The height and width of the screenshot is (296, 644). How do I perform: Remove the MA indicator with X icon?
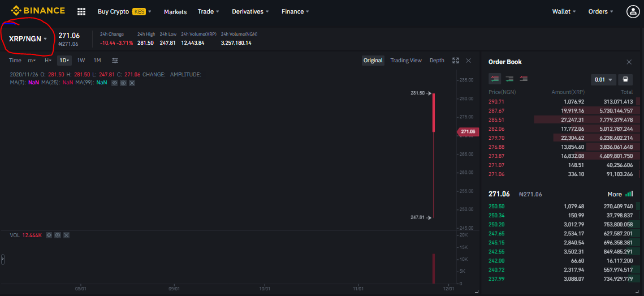pos(132,83)
